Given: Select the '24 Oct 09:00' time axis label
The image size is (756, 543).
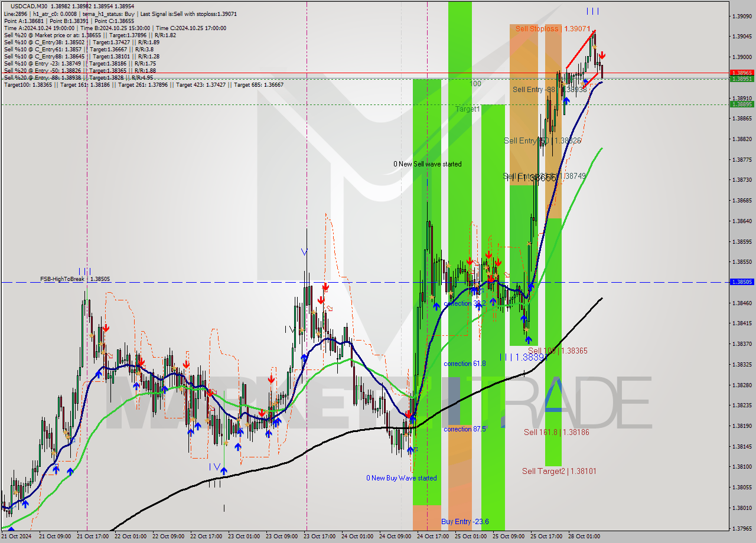Looking at the screenshot, I should pos(395,537).
